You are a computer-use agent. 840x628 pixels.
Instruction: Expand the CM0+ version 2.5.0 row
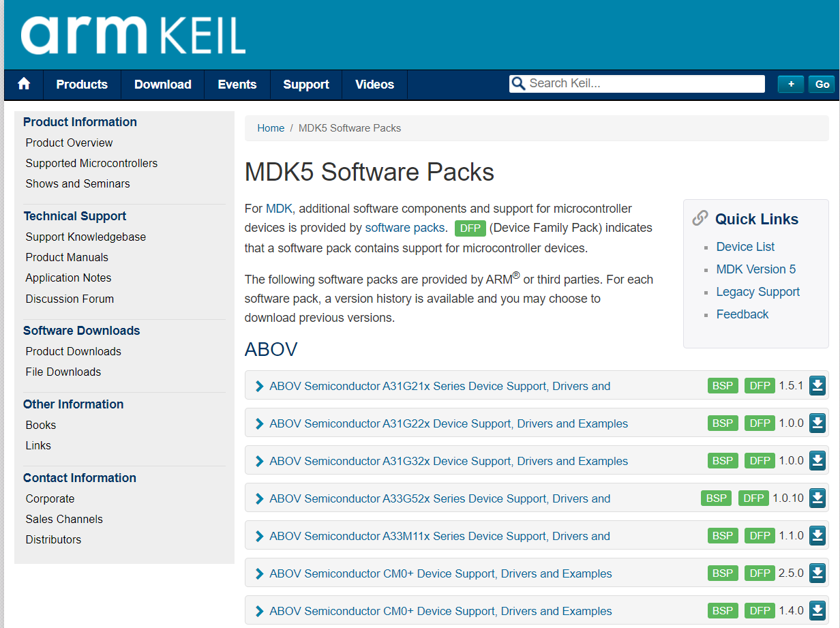(259, 573)
